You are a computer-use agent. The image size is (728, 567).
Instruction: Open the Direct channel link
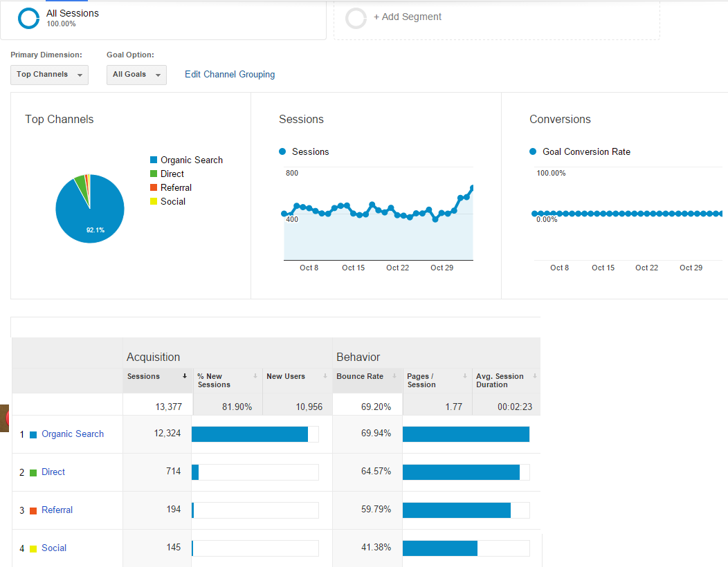[53, 472]
